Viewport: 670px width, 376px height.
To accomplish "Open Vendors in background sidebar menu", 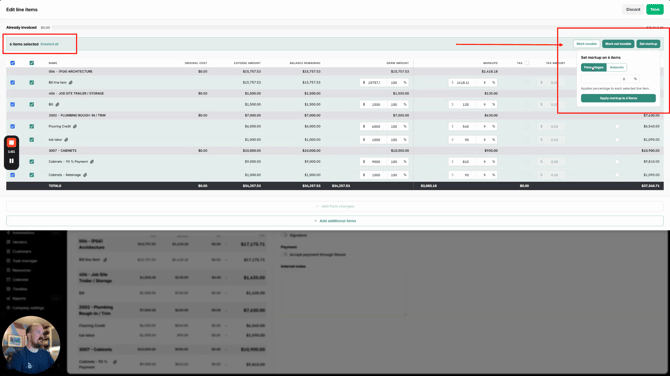I will tap(20, 242).
